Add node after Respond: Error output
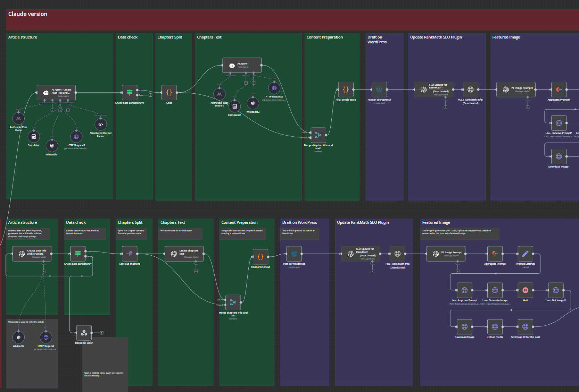The height and width of the screenshot is (392, 579). click(102, 333)
